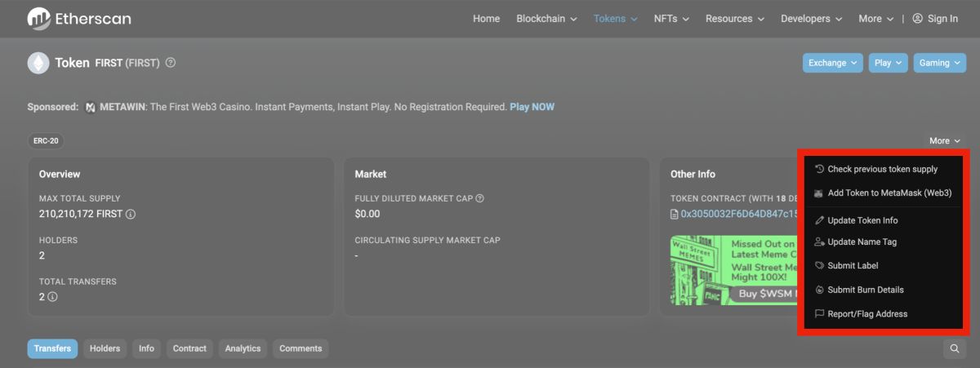Collapse the More menu above Other Info
This screenshot has height=368, width=980.
[x=945, y=141]
